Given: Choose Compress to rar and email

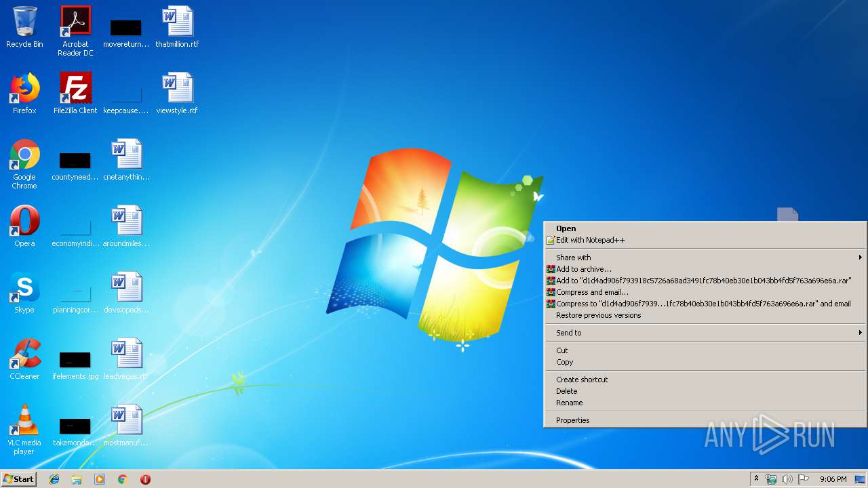Looking at the screenshot, I should point(705,304).
